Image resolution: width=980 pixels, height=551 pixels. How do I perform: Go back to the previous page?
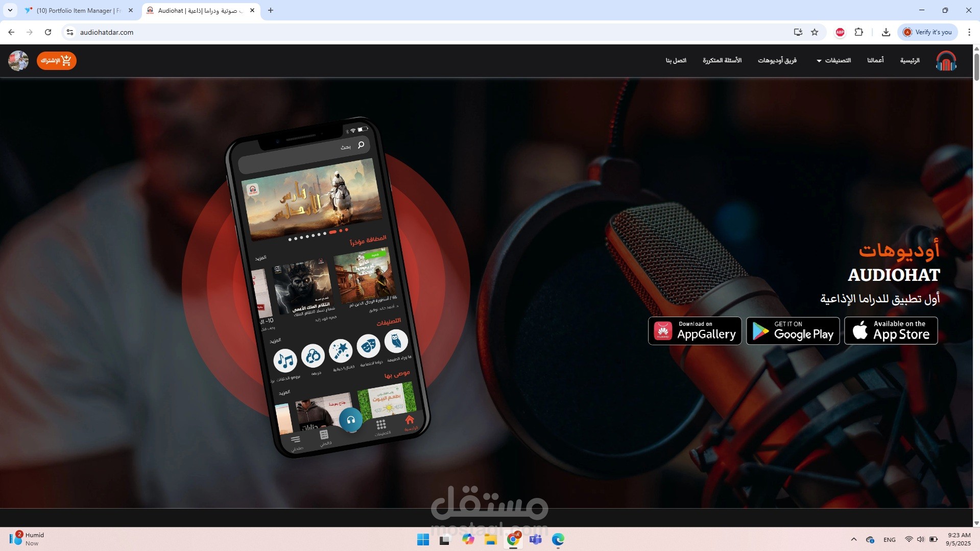tap(11, 32)
